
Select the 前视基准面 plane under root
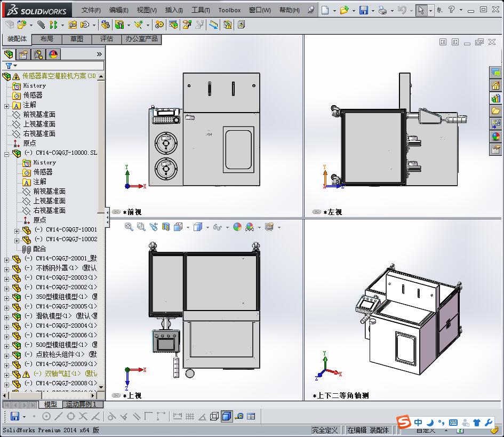[39, 115]
